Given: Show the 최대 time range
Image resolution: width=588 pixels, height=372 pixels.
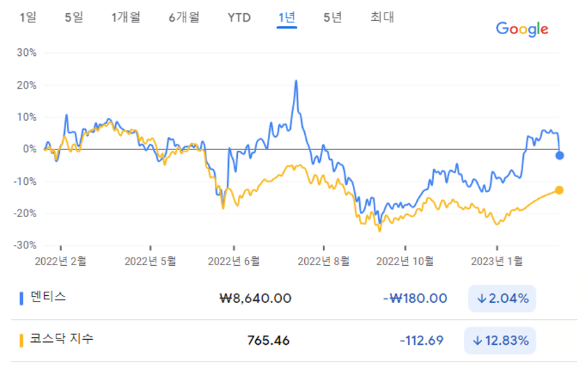Looking at the screenshot, I should (x=382, y=17).
